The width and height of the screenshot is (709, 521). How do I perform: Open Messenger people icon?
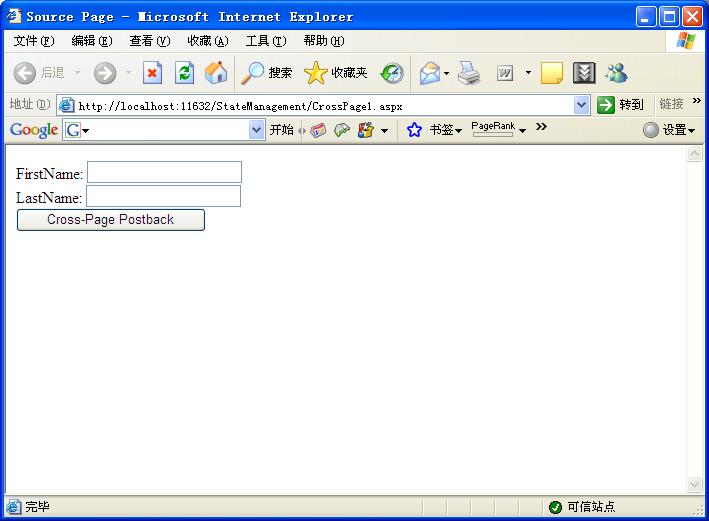[x=617, y=73]
